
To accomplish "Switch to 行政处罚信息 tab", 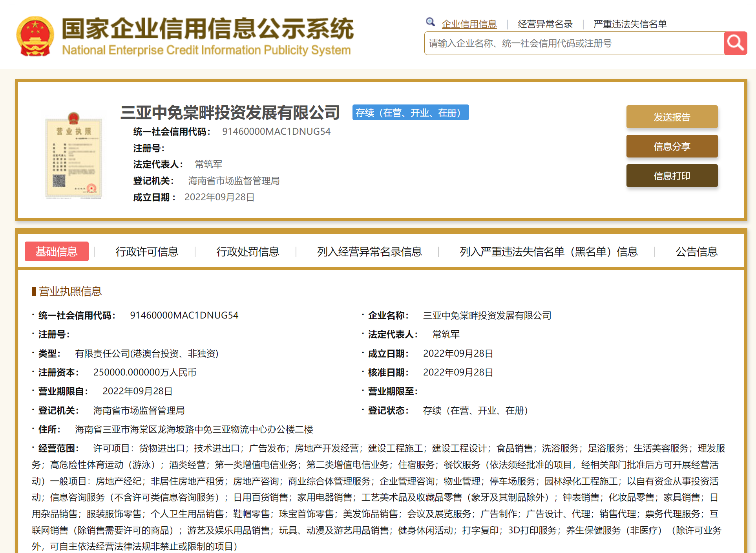I will click(248, 251).
